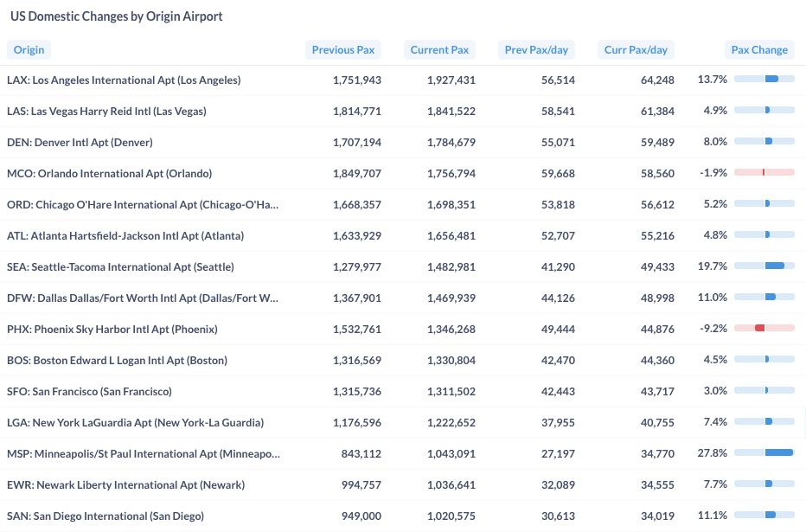Viewport: 806px width, 532px height.
Task: Click the US Domestic Changes by Origin Airport title
Action: pos(117,16)
